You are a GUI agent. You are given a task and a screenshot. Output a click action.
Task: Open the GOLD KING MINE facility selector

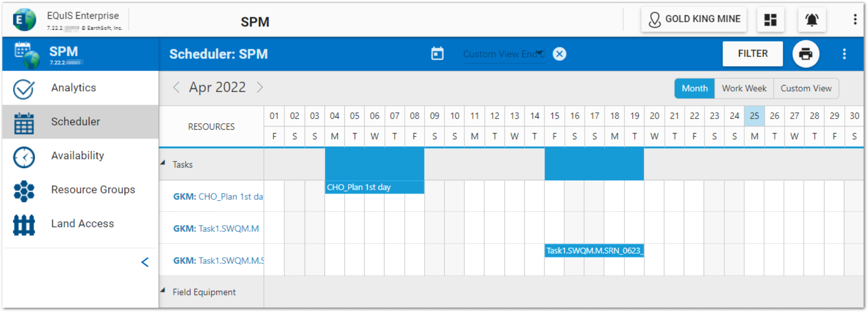(694, 19)
